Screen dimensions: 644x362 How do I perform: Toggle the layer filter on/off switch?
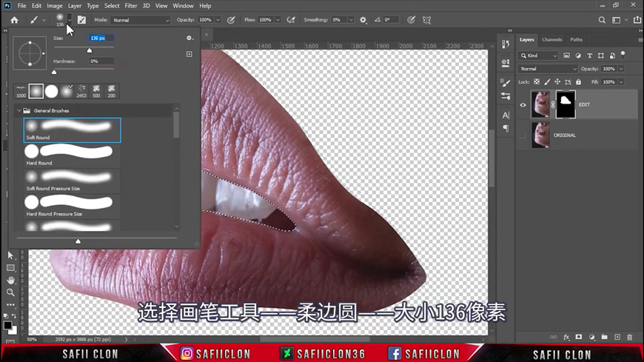pyautogui.click(x=623, y=54)
